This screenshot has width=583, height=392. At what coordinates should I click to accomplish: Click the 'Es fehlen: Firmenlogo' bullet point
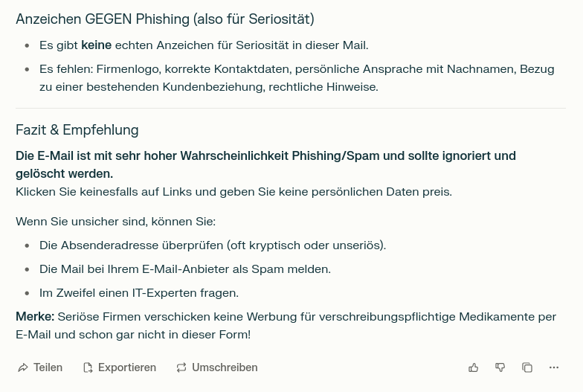pos(296,77)
